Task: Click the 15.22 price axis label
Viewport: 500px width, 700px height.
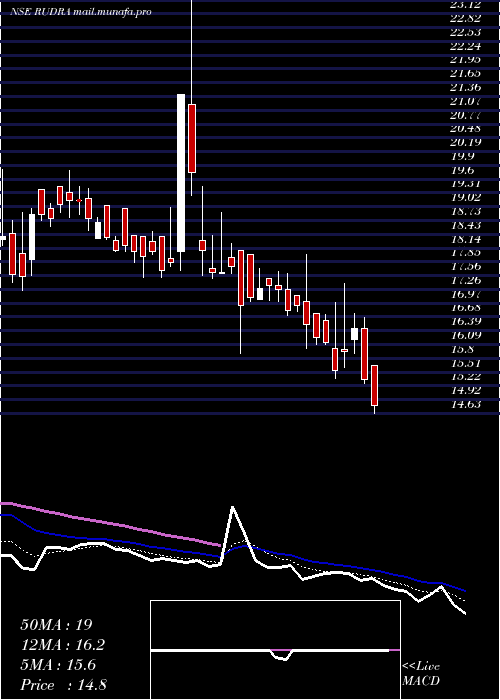Action: tap(466, 377)
